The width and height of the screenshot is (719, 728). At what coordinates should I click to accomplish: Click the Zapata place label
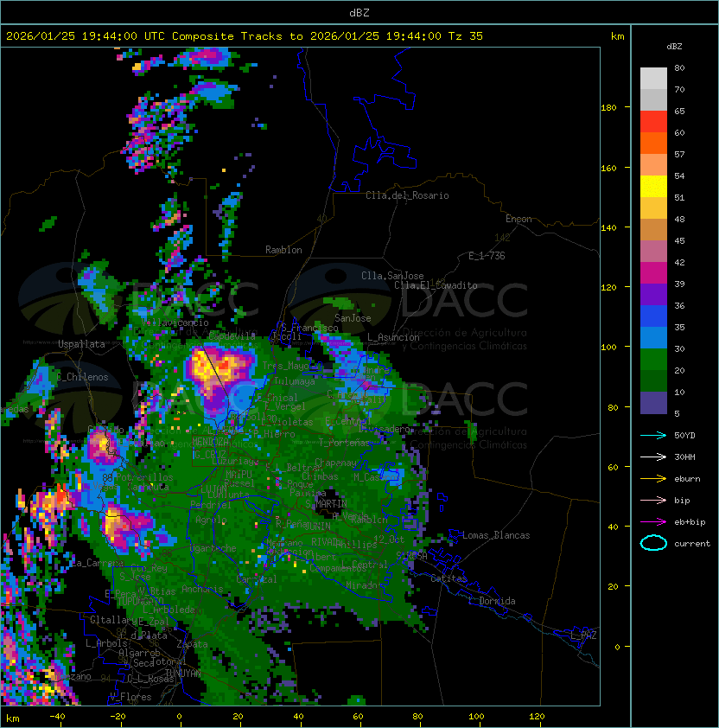pyautogui.click(x=192, y=644)
